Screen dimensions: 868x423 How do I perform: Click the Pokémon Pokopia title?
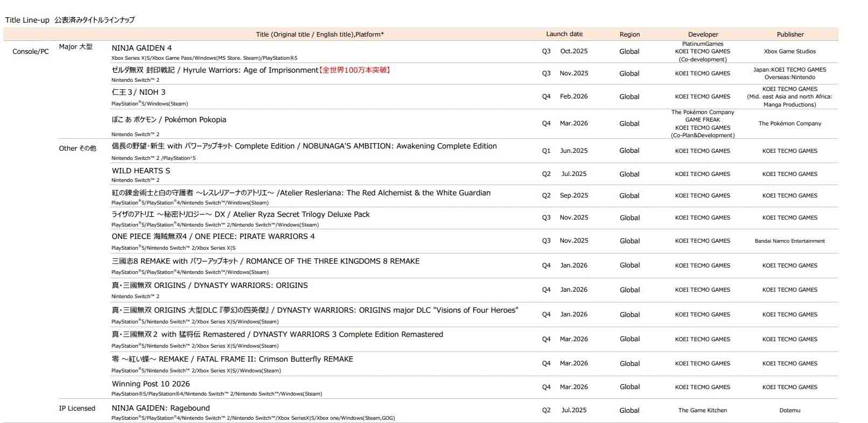click(x=169, y=119)
